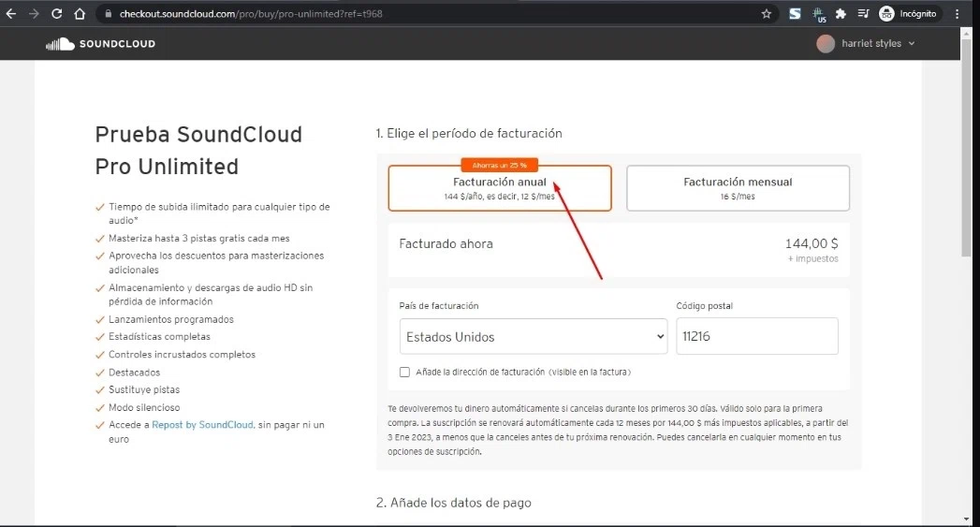Viewport: 980px width, 527px height.
Task: Click the 144,00 $ billed amount
Action: tap(812, 243)
